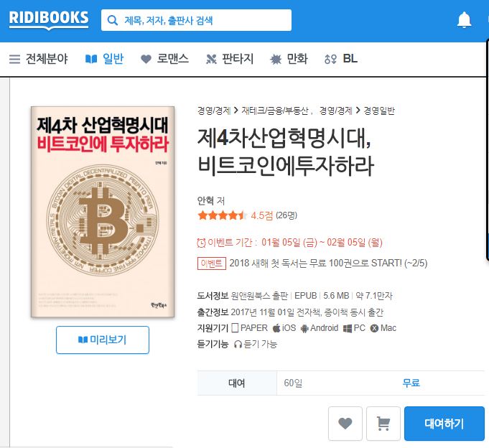Select the 판타지 category tab

(x=230, y=59)
